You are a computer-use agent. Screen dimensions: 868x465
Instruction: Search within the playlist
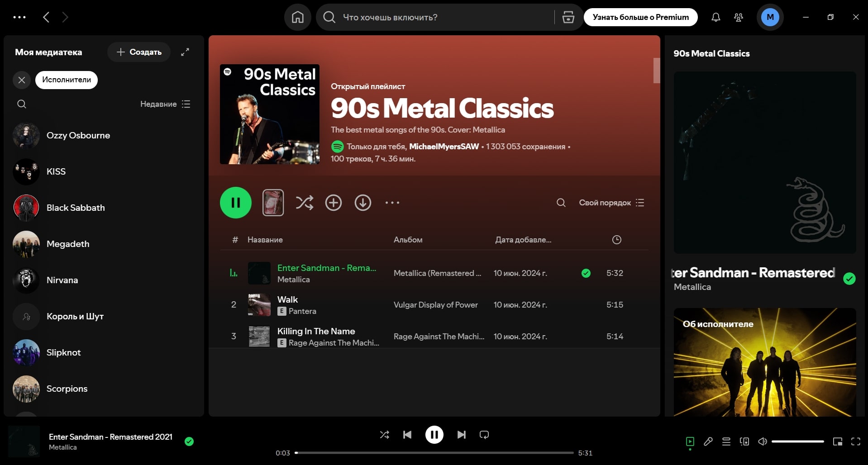561,203
